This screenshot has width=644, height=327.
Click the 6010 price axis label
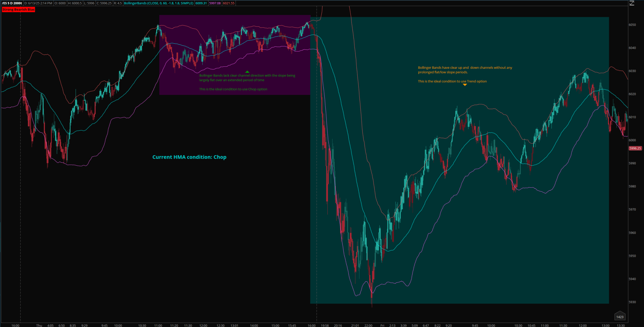click(632, 117)
